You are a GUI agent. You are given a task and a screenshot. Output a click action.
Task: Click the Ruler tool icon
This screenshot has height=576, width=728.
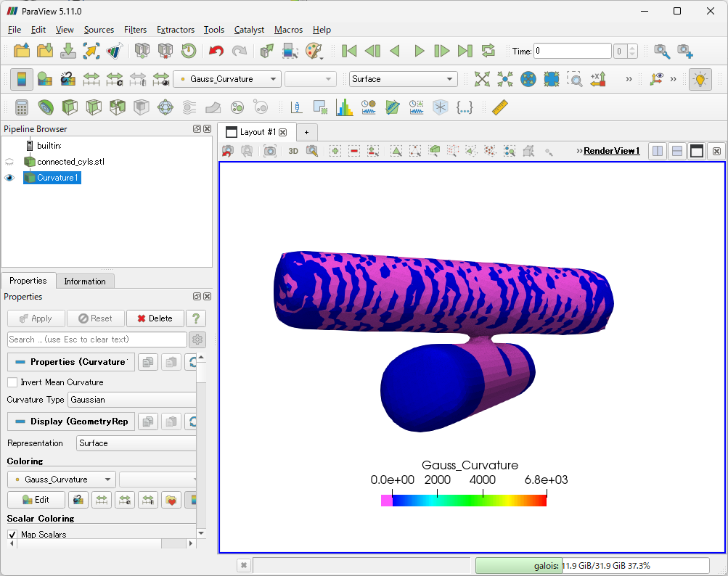tap(500, 107)
